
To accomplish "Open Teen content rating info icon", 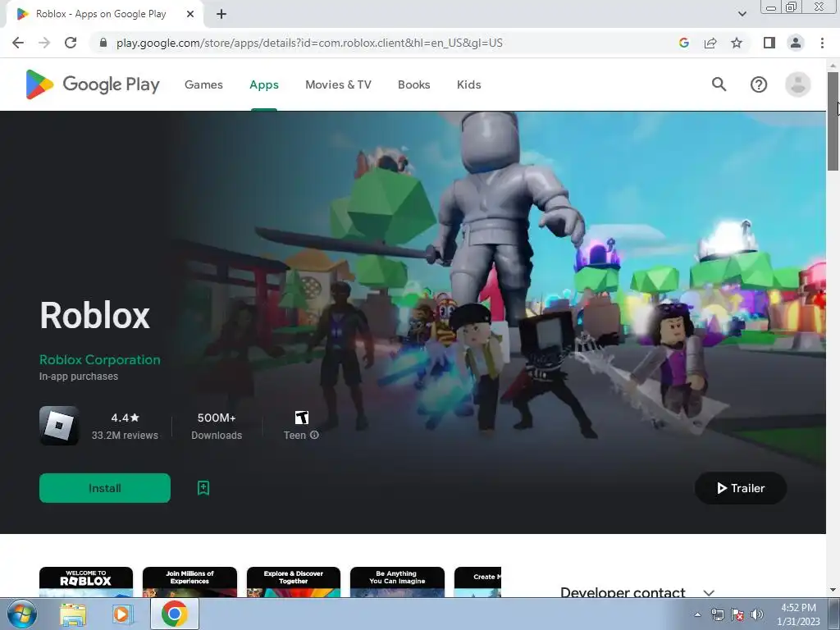I will (x=314, y=435).
